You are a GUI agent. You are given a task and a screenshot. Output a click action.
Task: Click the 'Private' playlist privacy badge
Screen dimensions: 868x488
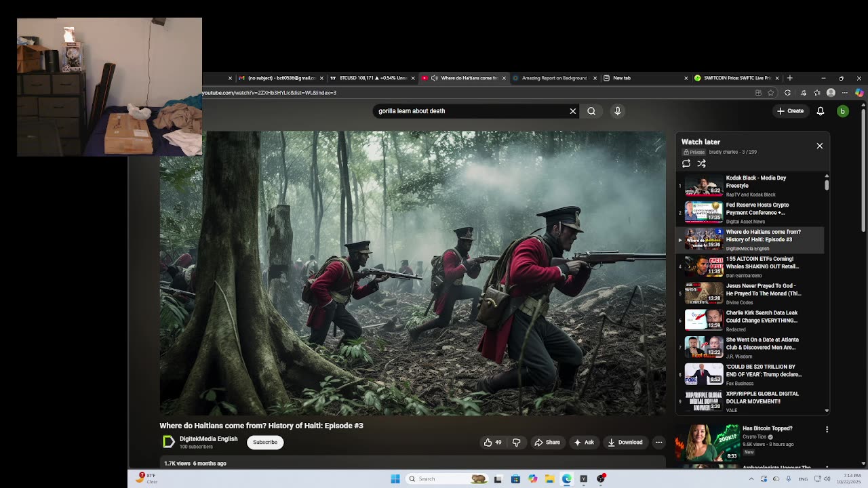tap(694, 152)
